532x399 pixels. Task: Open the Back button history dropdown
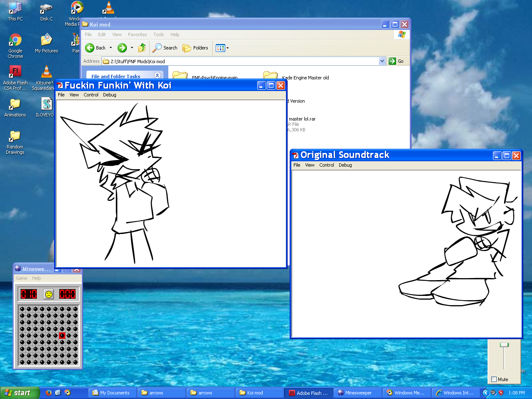tap(111, 48)
